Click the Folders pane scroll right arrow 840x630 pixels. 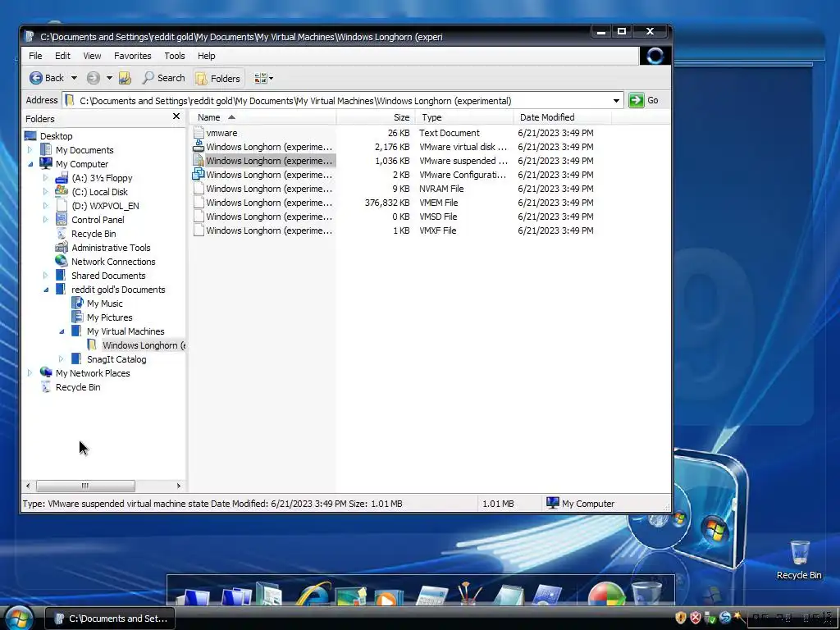(x=178, y=486)
